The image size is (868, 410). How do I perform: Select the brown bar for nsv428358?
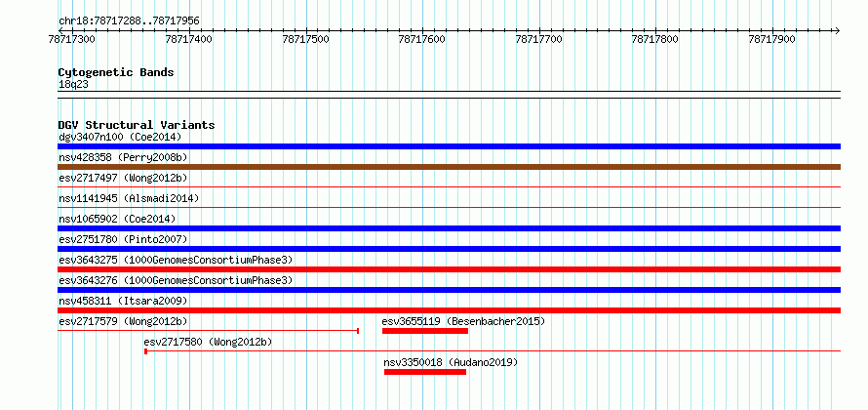point(449,167)
